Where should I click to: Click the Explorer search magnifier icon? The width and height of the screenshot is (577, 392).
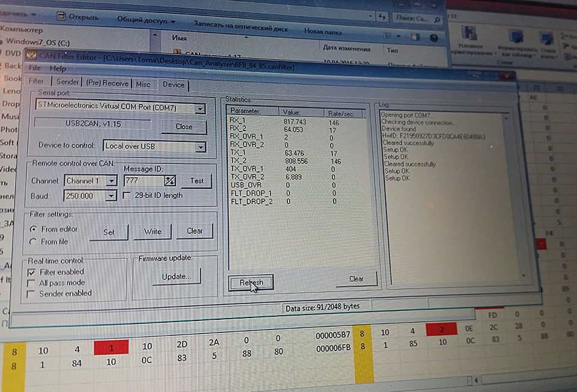pyautogui.click(x=437, y=19)
